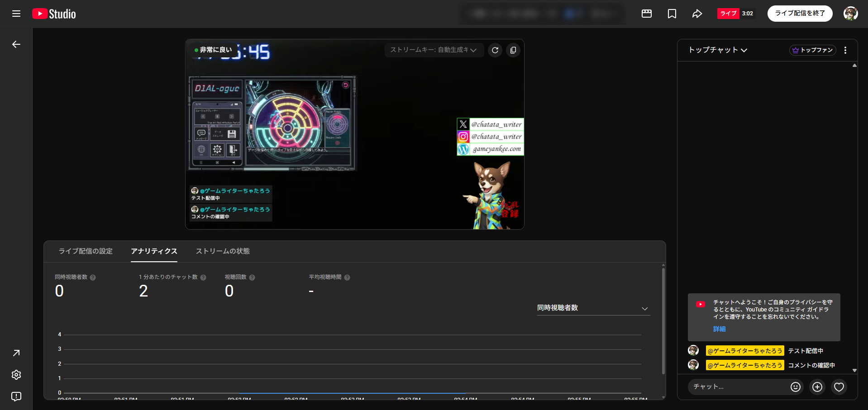Click the live stream preview video
Viewport: 868px width, 410px height.
pyautogui.click(x=355, y=134)
